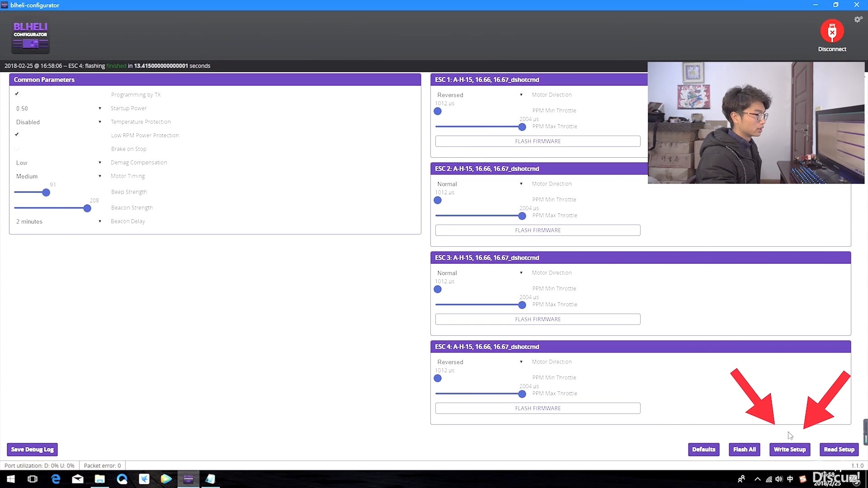The width and height of the screenshot is (868, 488).
Task: Open Temperature Protection dropdown
Action: tap(59, 122)
